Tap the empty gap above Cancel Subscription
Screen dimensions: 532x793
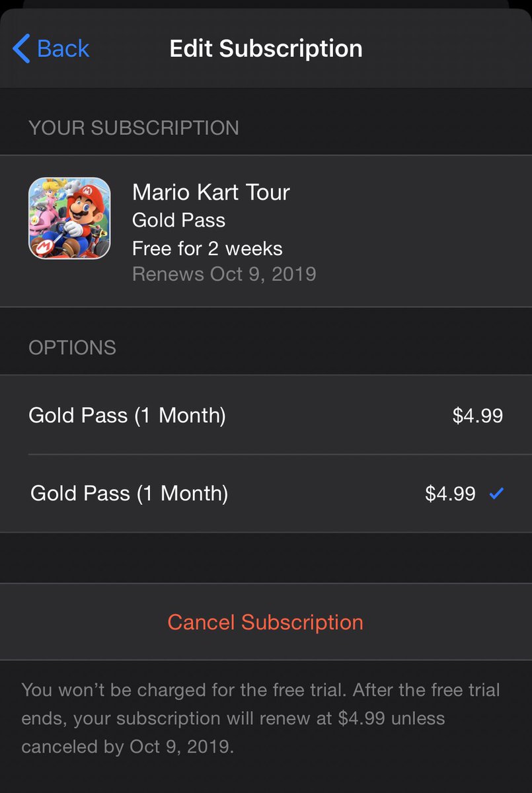click(266, 558)
